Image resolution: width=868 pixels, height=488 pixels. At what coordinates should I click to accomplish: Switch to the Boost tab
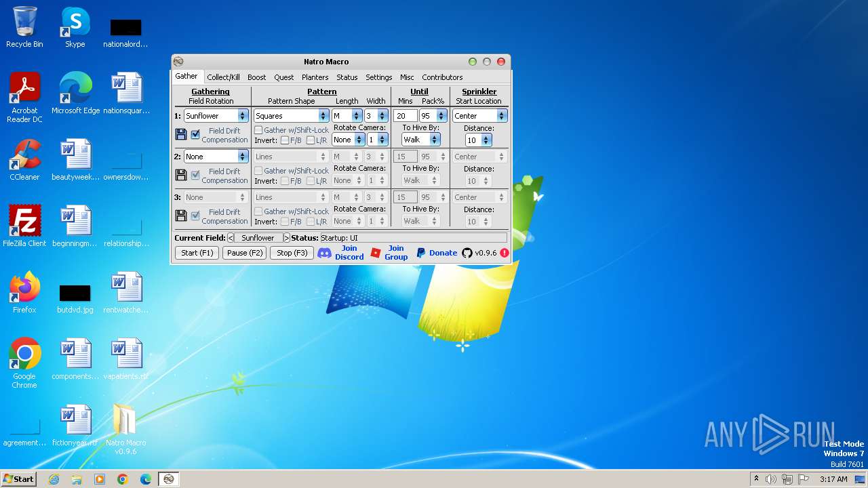click(256, 77)
